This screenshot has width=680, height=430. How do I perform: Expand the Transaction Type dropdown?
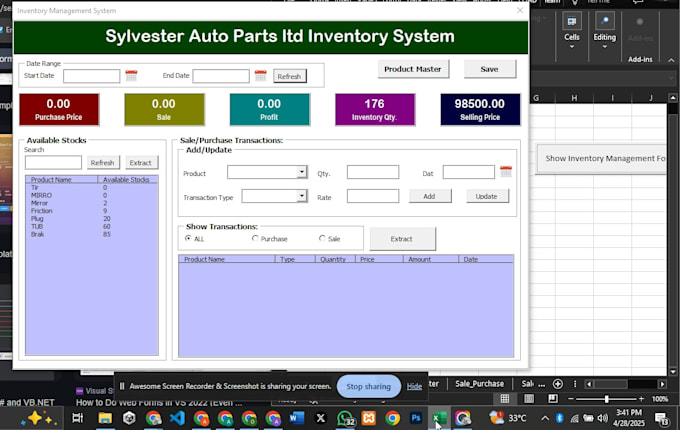[302, 196]
